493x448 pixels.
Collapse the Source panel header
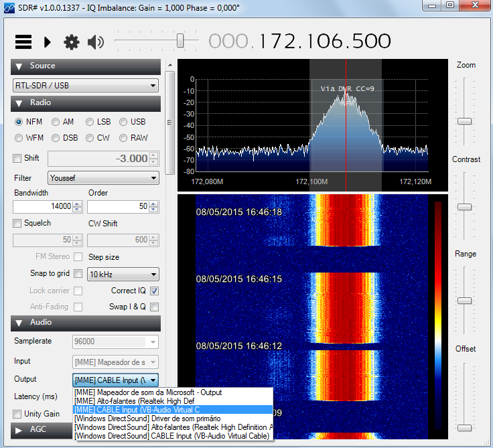[x=86, y=66]
